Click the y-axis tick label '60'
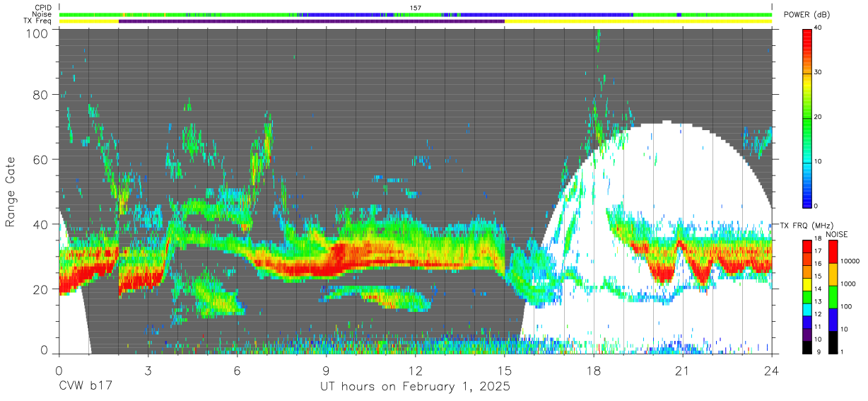Image resolution: width=868 pixels, height=401 pixels. pyautogui.click(x=41, y=159)
